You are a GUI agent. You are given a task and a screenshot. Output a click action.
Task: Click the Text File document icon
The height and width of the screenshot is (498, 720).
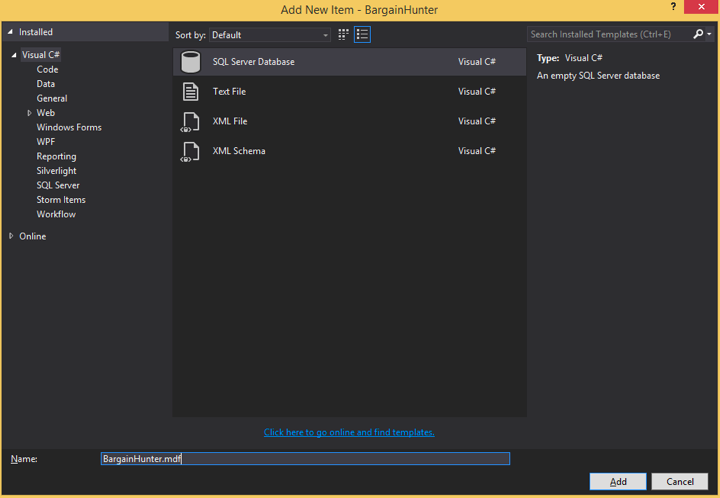coord(191,92)
